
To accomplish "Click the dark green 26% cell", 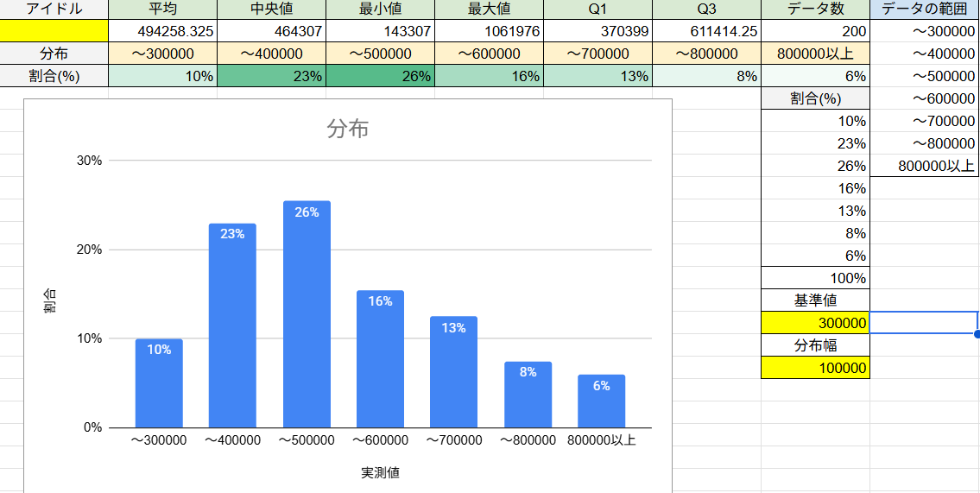I will [381, 76].
